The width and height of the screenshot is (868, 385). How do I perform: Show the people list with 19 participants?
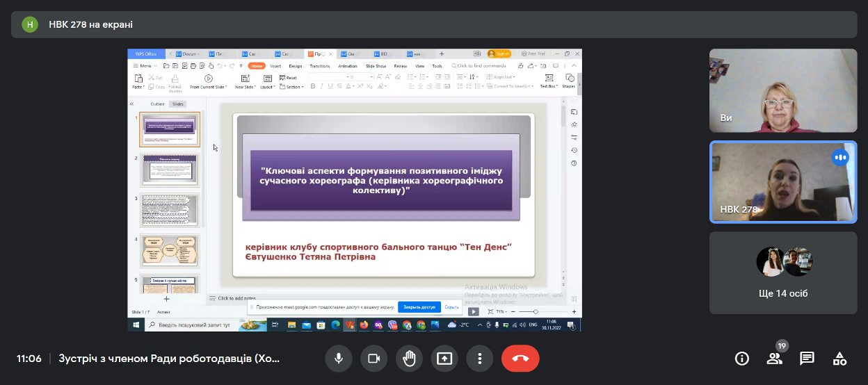774,359
